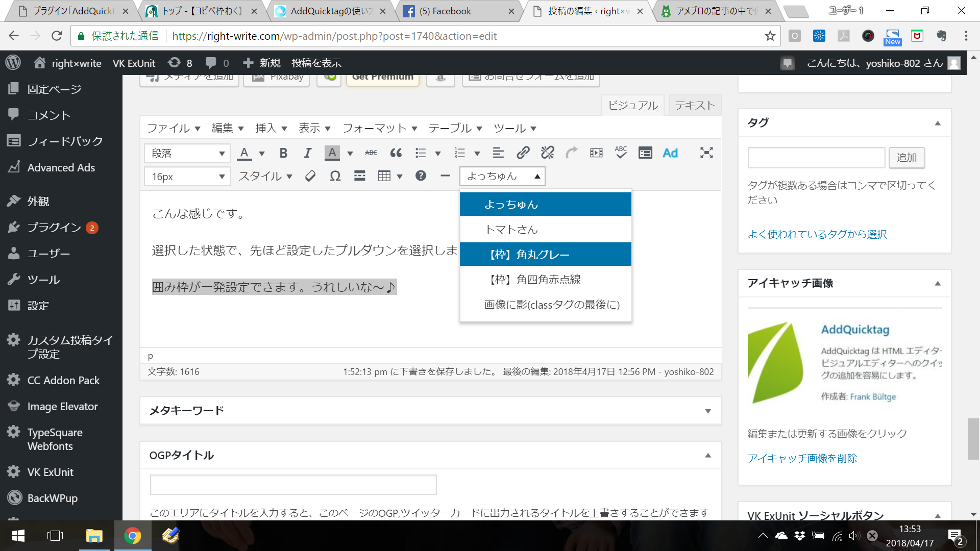
Task: Insert special character with the Omega icon
Action: (x=335, y=177)
